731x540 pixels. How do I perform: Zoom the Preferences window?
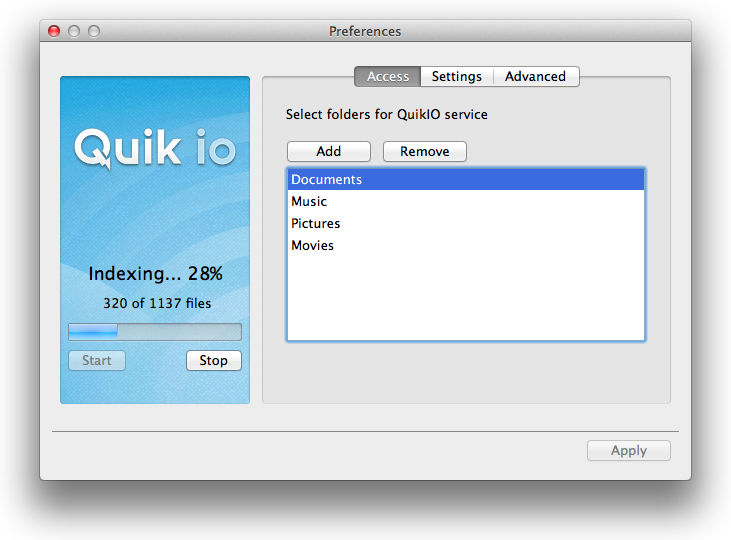point(94,31)
